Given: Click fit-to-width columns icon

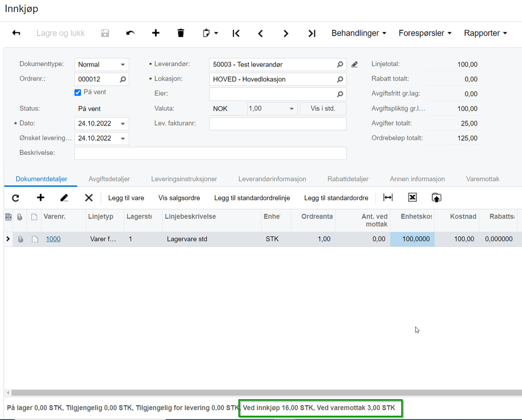Looking at the screenshot, I should [x=388, y=198].
